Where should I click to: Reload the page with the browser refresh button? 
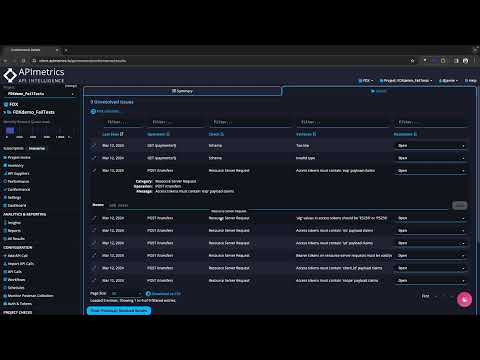click(x=23, y=61)
